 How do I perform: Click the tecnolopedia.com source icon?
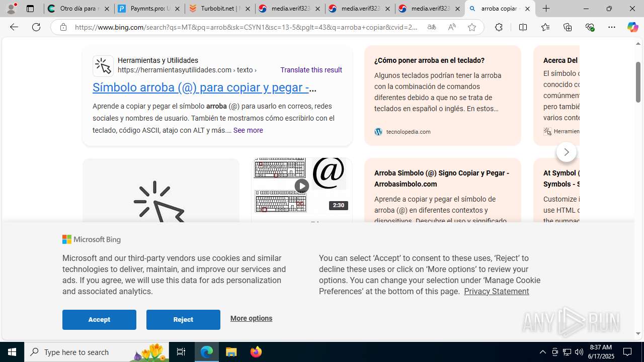(378, 132)
